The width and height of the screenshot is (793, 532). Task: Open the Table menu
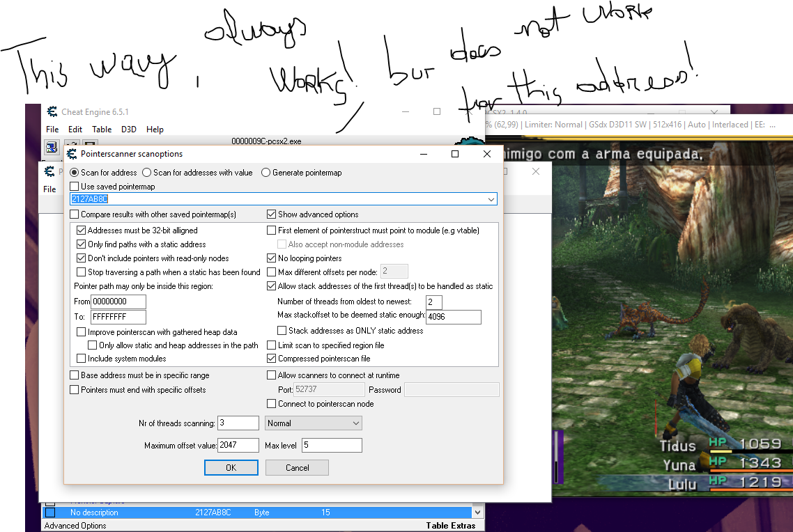(102, 129)
